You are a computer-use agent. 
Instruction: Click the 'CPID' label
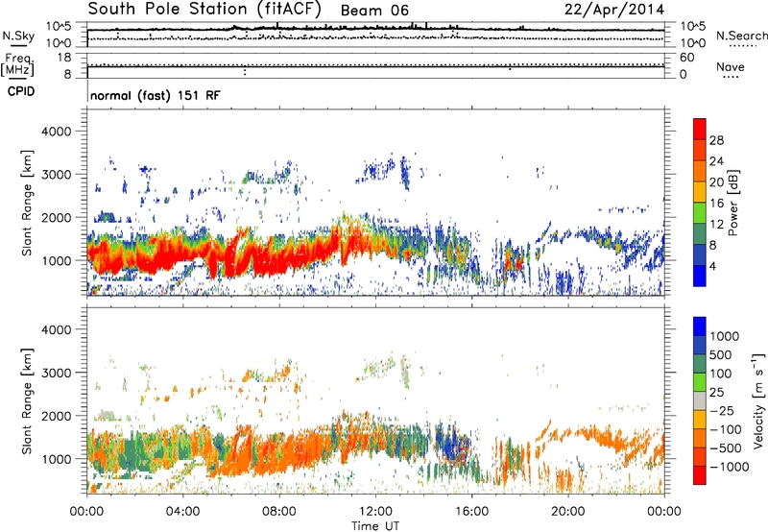21,91
